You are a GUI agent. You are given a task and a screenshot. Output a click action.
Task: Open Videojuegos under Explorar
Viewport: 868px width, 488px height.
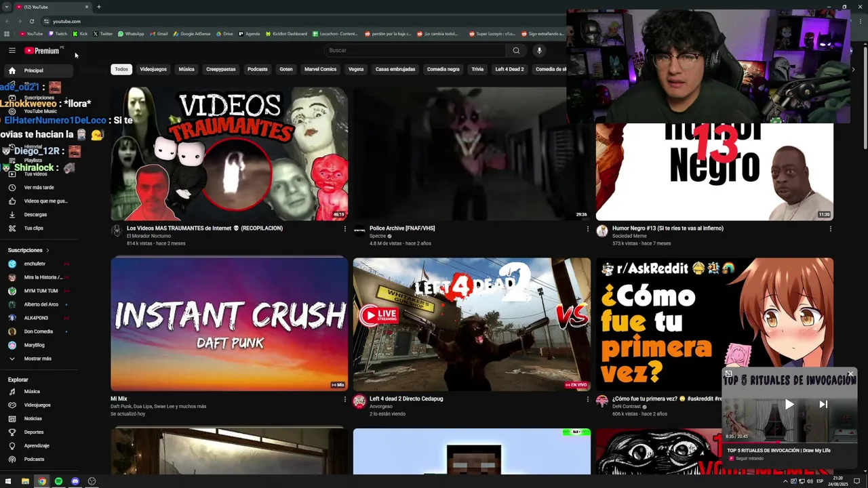pos(37,405)
